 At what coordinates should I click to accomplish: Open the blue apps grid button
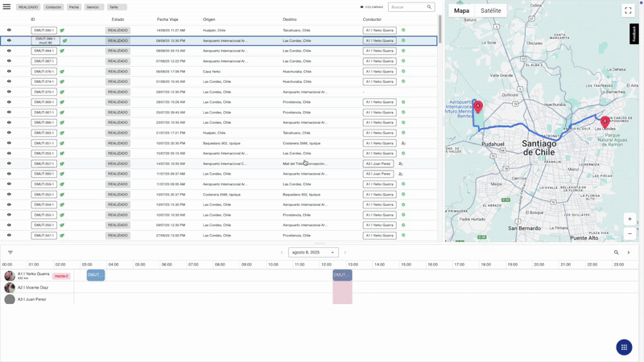tap(624, 348)
